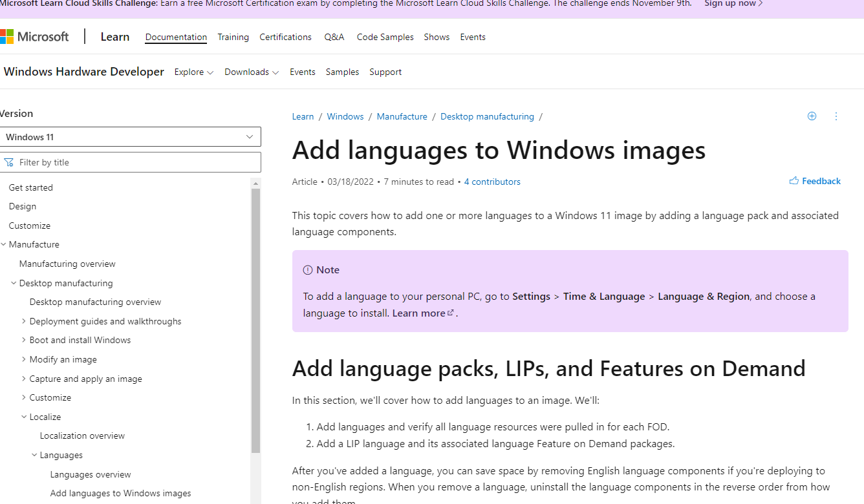
Task: Click the external link icon beside Learn more
Action: 451,313
